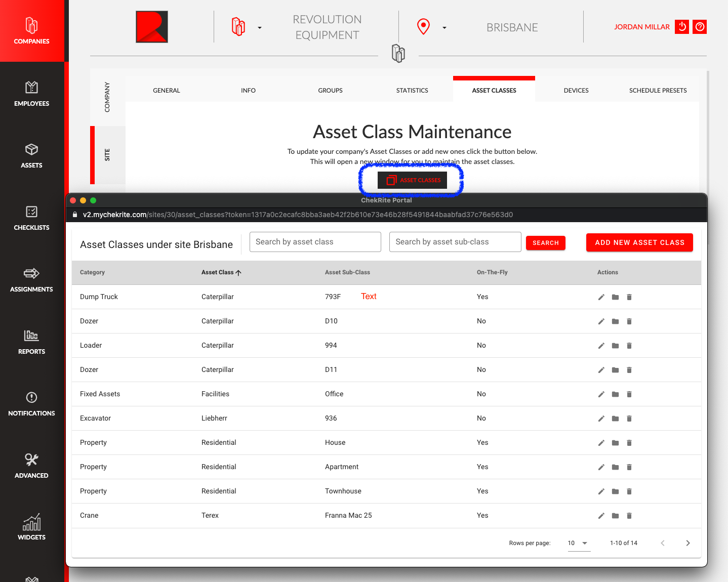Click the power logout icon
Viewport: 728px width, 582px height.
click(682, 27)
